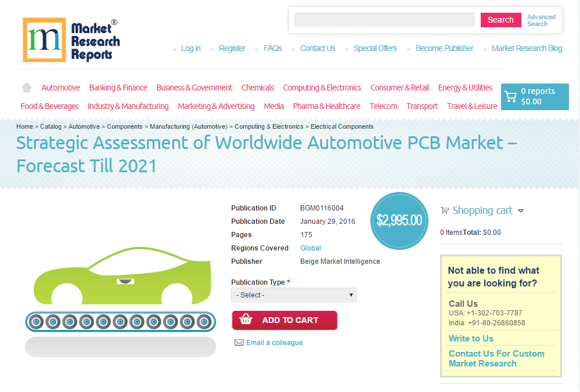
Task: Open the Automotive category
Action: tap(60, 87)
